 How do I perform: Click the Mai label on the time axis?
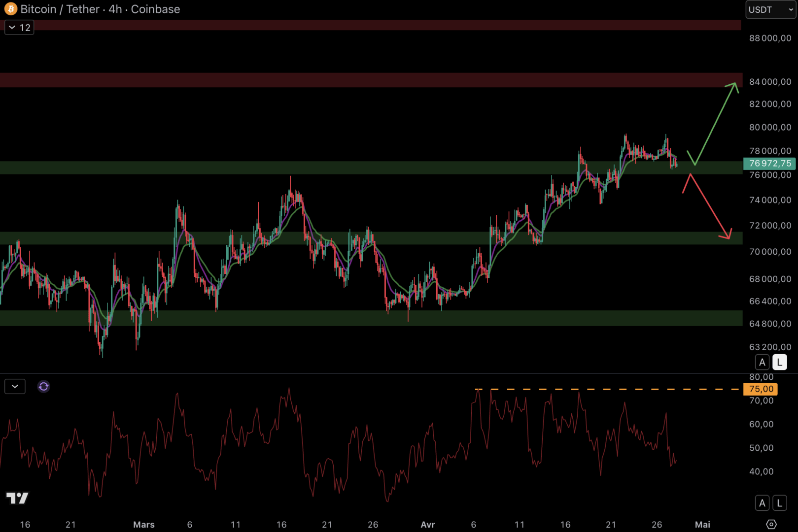[702, 525]
